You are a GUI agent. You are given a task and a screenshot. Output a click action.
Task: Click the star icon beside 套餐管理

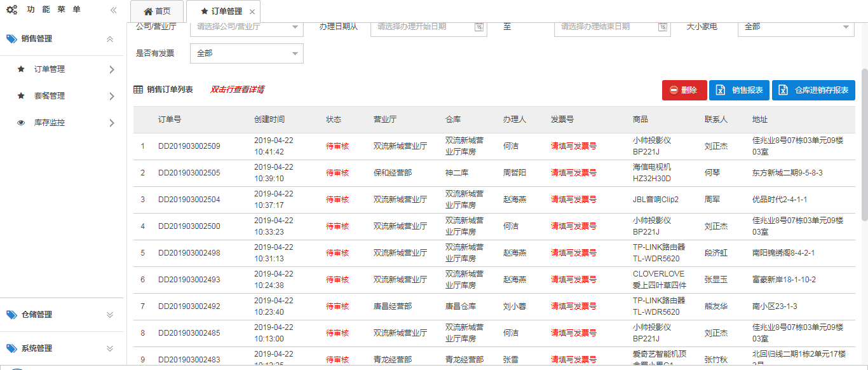click(x=21, y=96)
